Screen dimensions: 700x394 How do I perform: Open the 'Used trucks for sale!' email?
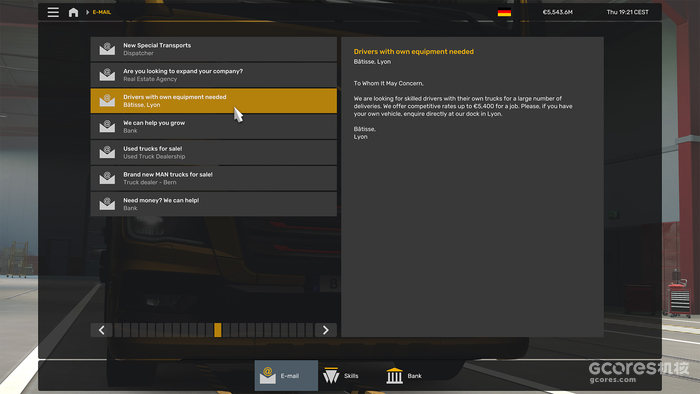pyautogui.click(x=213, y=153)
